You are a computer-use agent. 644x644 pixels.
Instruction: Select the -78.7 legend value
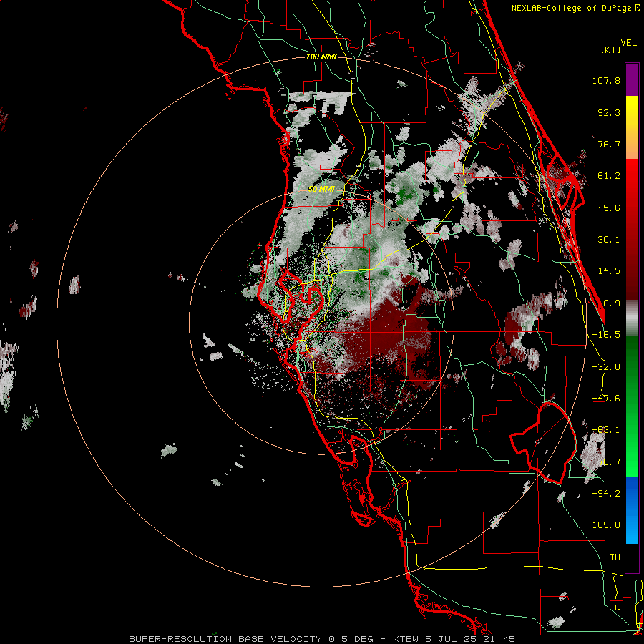606,462
